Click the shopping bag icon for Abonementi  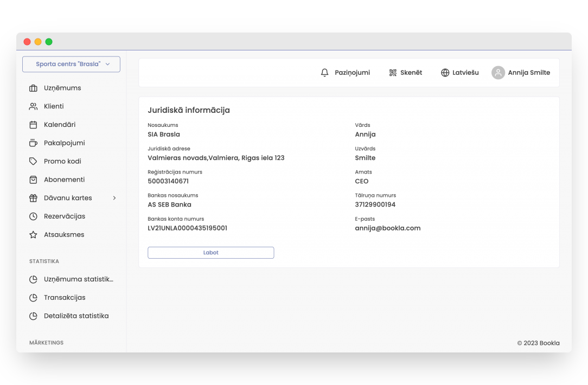pos(33,179)
